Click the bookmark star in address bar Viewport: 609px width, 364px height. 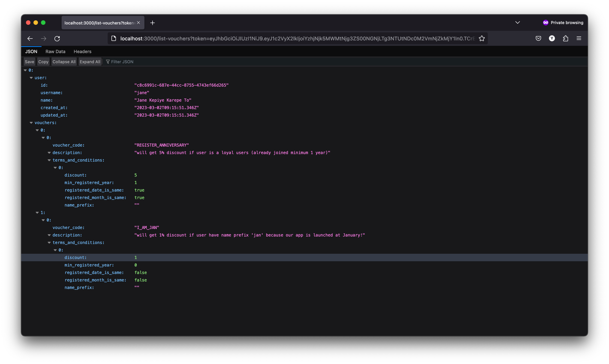point(482,38)
